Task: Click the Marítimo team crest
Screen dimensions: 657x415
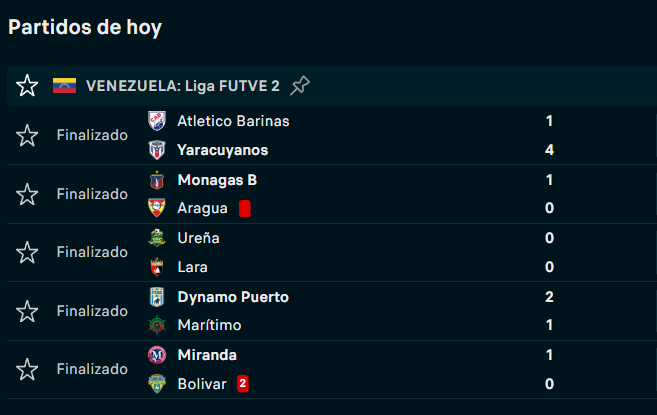Action: click(157, 326)
